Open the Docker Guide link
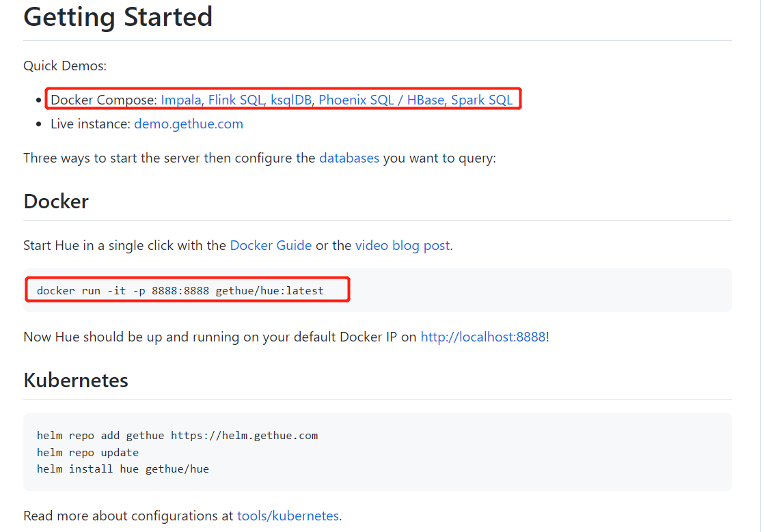Image resolution: width=764 pixels, height=532 pixels. (x=271, y=245)
